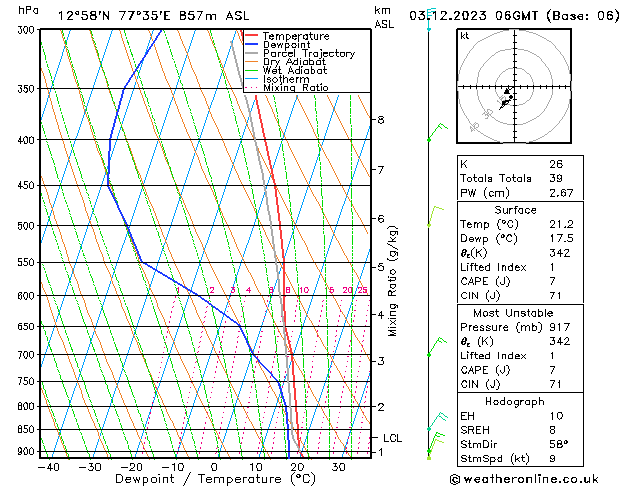Click the CIN (J) row under Surface
This screenshot has width=629, height=486.
click(x=520, y=296)
